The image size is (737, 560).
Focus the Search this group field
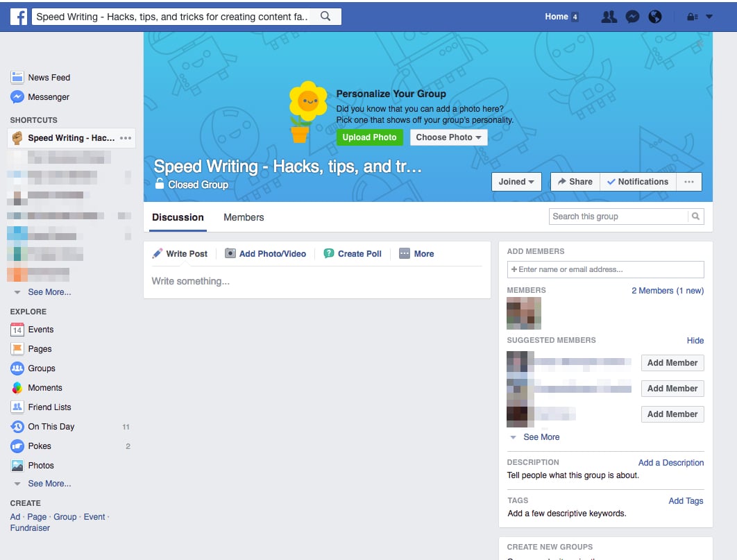click(x=618, y=217)
